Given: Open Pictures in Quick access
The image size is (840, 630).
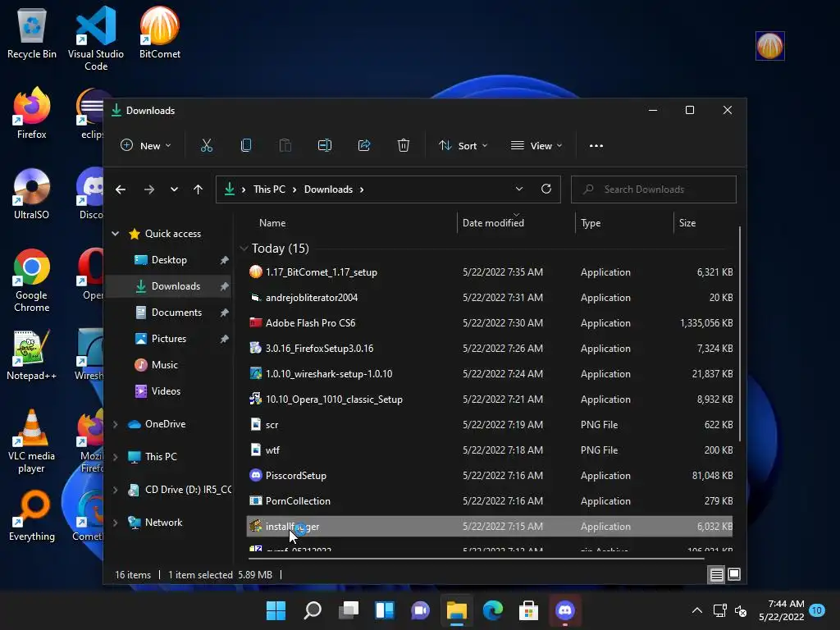Looking at the screenshot, I should [x=169, y=339].
